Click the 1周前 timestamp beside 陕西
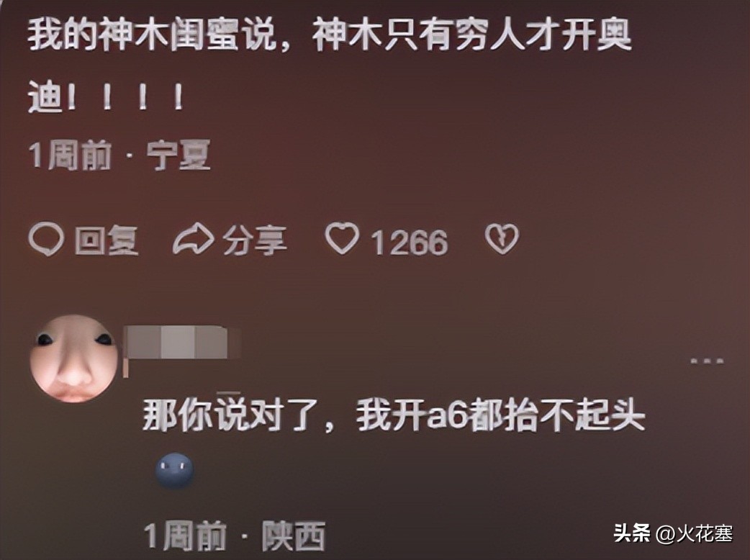Viewport: 750px width, 560px height. [186, 536]
